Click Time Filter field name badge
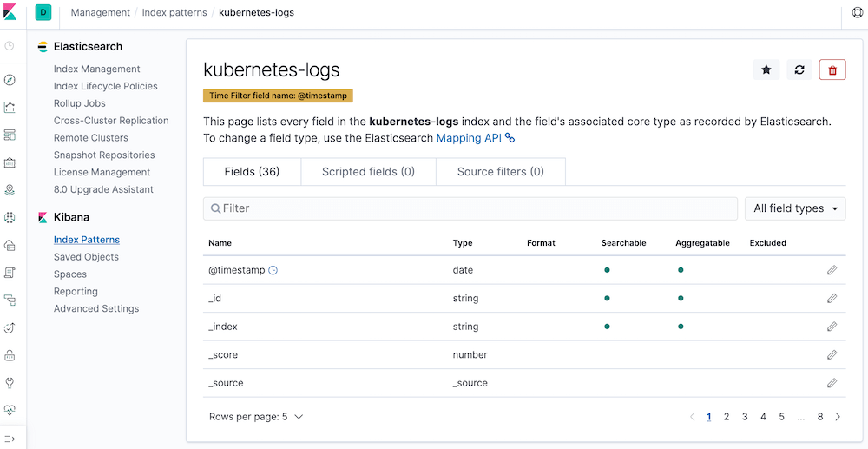Image resolution: width=868 pixels, height=449 pixels. coord(278,96)
